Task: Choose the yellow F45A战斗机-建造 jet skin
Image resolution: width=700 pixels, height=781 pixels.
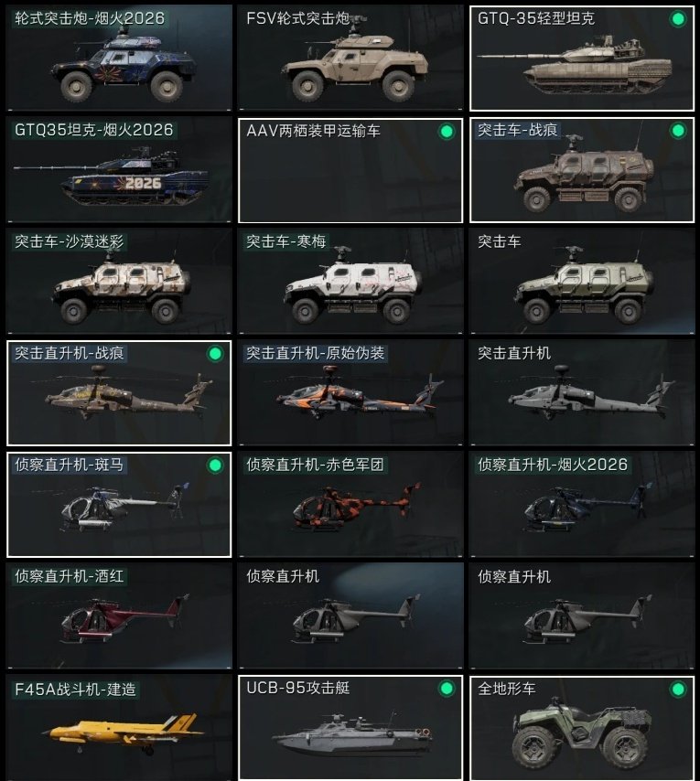Action: click(119, 728)
